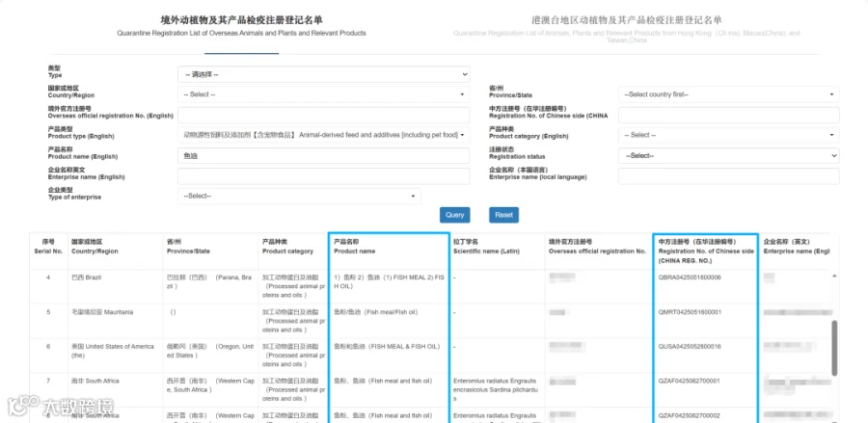Open the Registration status dropdown

pyautogui.click(x=728, y=156)
